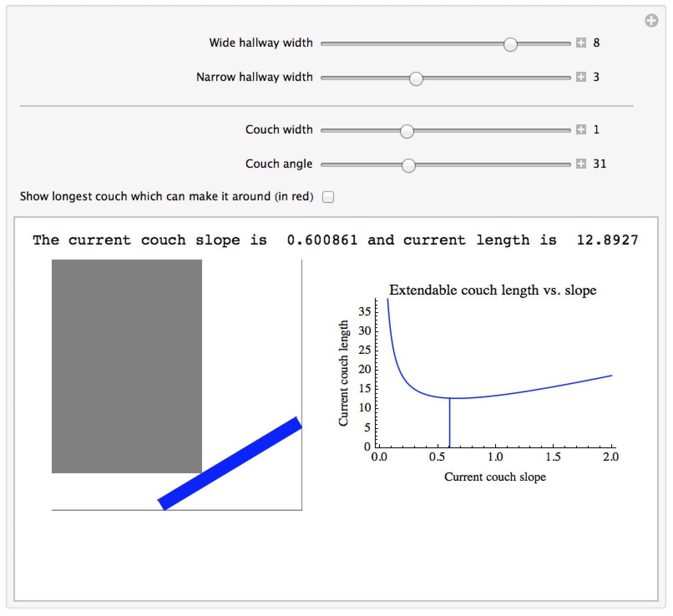Image resolution: width=673 pixels, height=616 pixels.
Task: Click the current length value 12.8927
Action: [607, 240]
